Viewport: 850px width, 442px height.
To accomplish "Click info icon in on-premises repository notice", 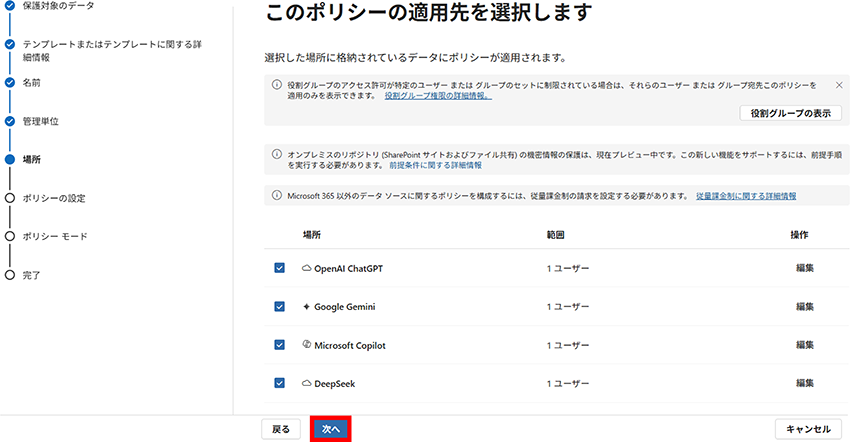I will 277,155.
